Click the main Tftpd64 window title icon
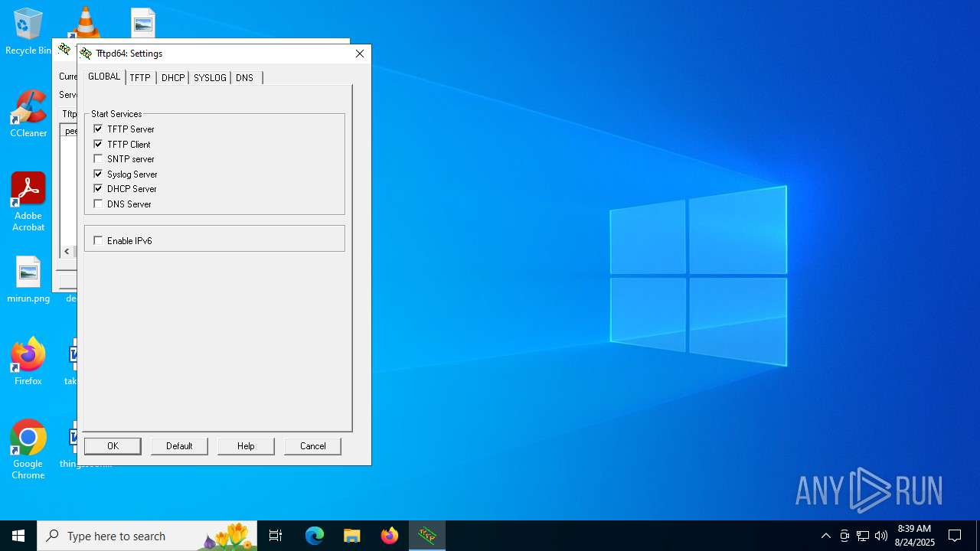The image size is (980, 551). tap(65, 50)
